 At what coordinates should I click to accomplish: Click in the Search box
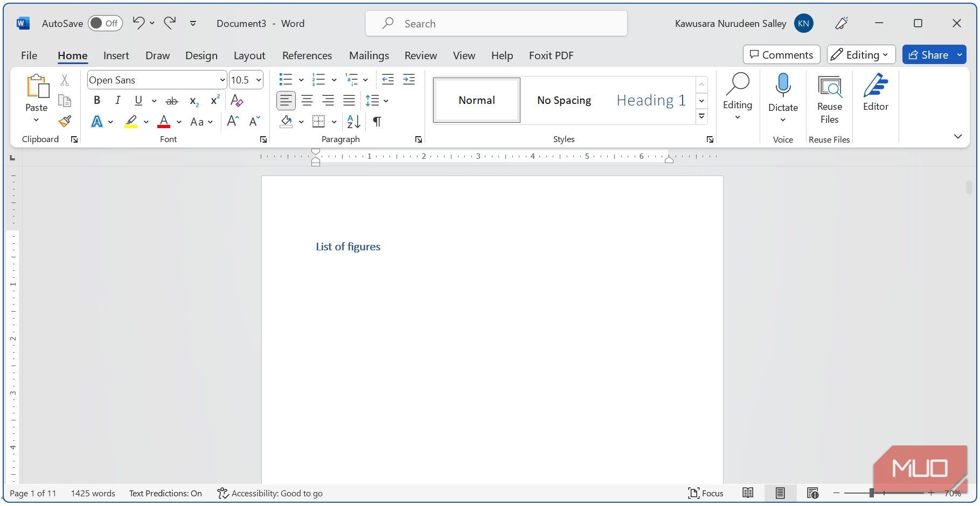496,24
